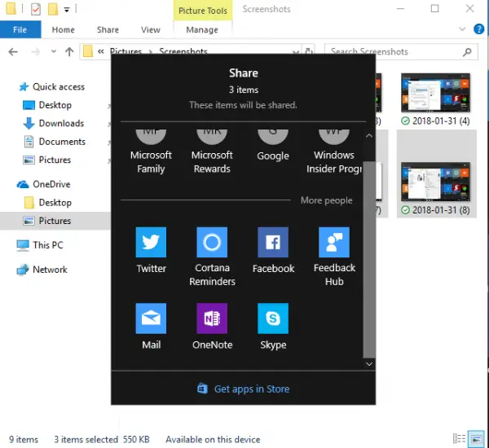This screenshot has width=489, height=448.
Task: Open the View ribbon tab
Action: (x=150, y=29)
